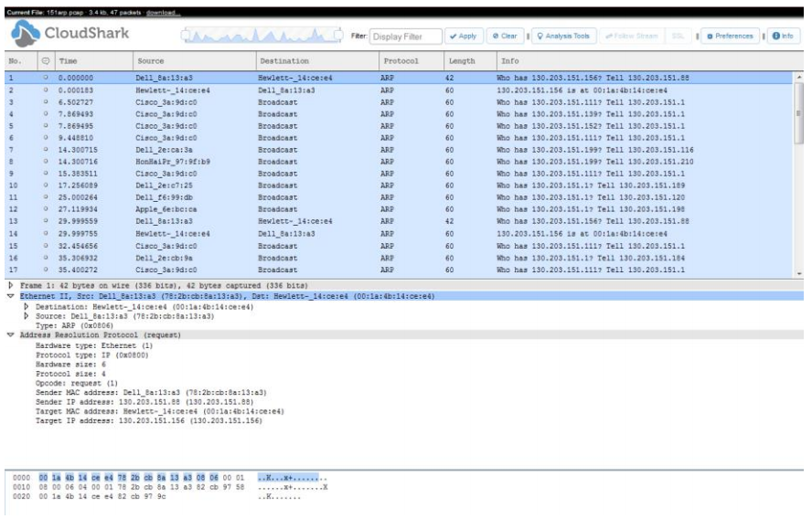Click comment marker of packet 8
812x519 pixels.
pyautogui.click(x=46, y=162)
